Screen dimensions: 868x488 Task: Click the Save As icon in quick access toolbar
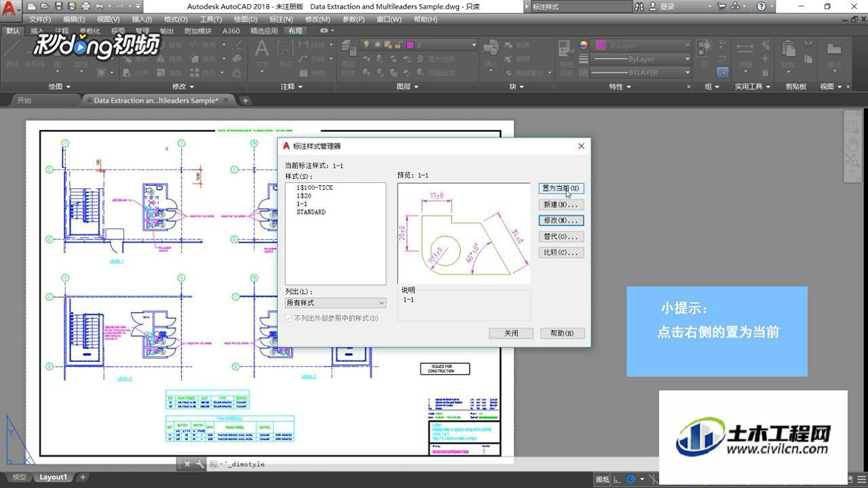72,6
